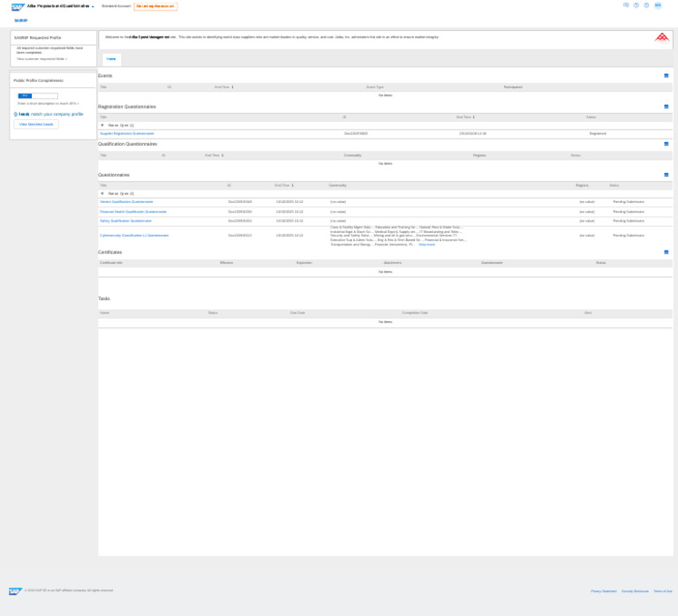The width and height of the screenshot is (678, 616).
Task: Click View Matched Leads button
Action: (x=36, y=124)
